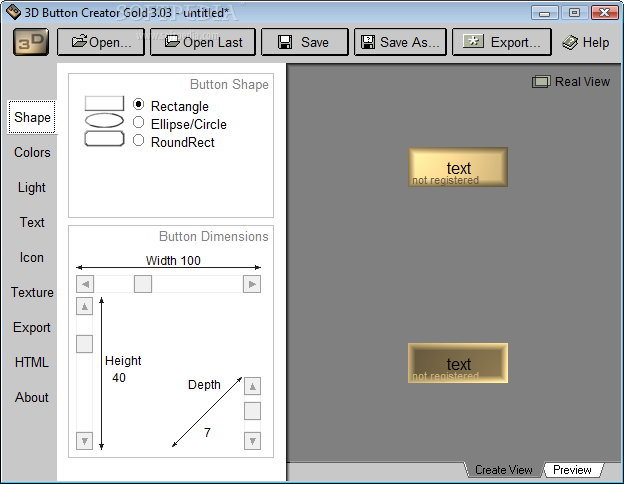Click the upper gold button preview
This screenshot has width=624, height=484.
[x=458, y=167]
